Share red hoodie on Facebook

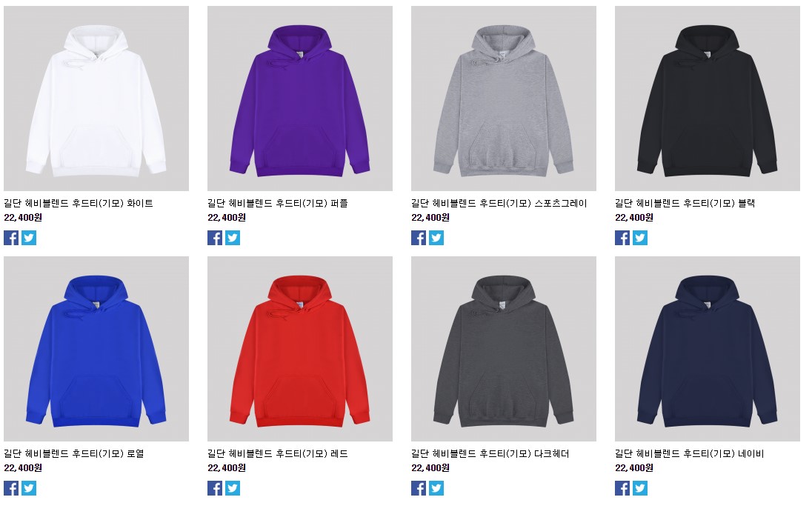(215, 488)
